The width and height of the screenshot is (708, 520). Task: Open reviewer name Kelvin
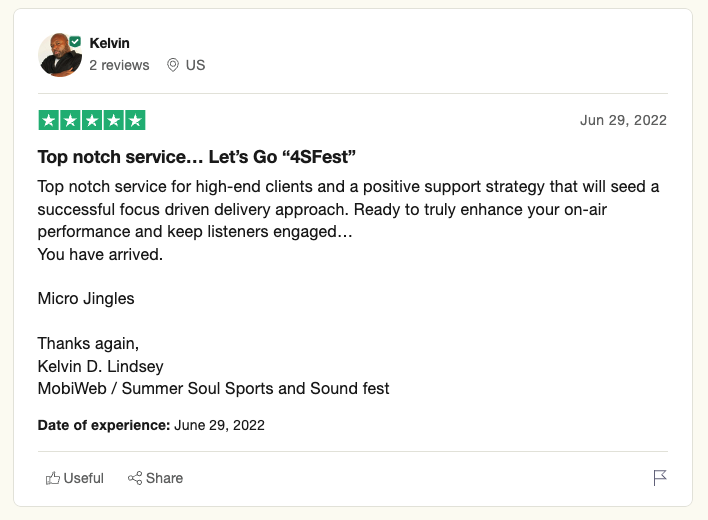109,43
